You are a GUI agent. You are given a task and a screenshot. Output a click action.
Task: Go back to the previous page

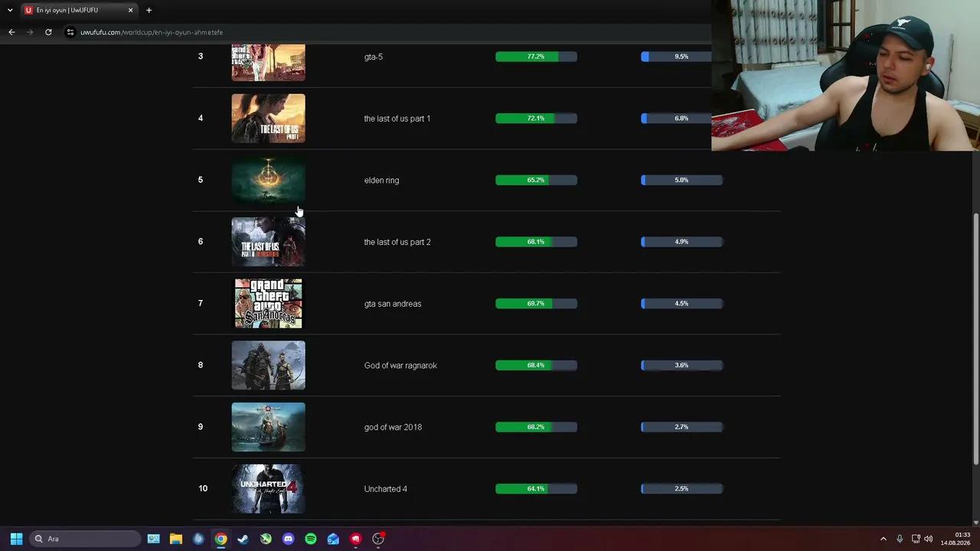[x=11, y=32]
